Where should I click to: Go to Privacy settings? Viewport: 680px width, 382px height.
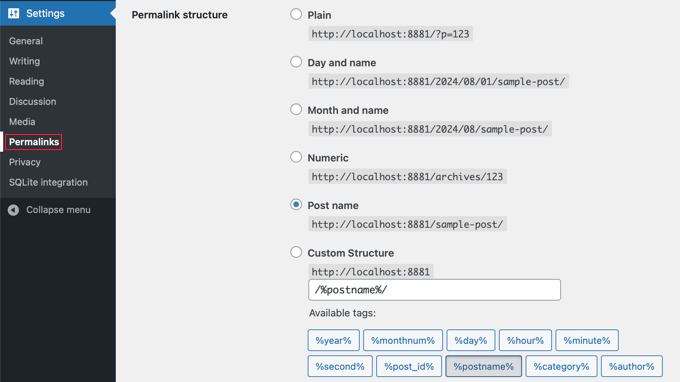pos(25,162)
